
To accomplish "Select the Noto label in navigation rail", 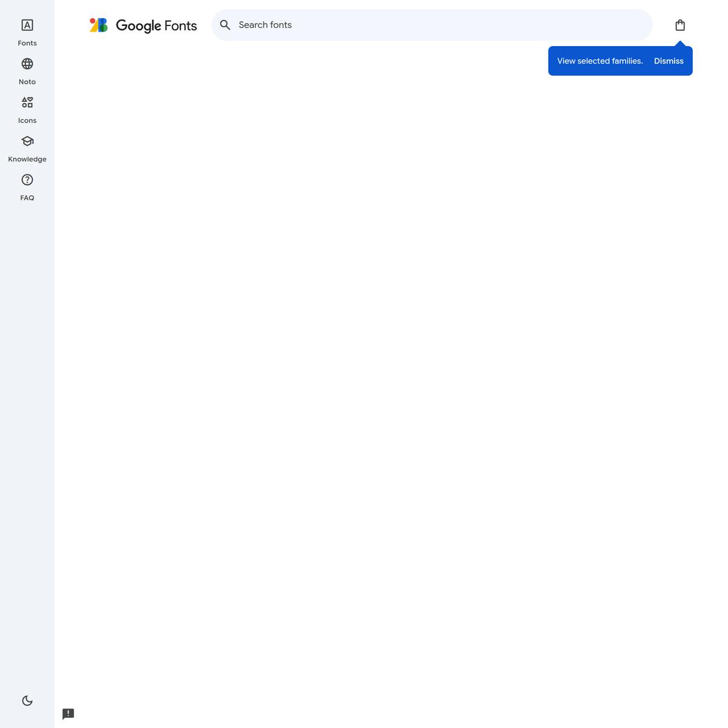I will coord(27,82).
